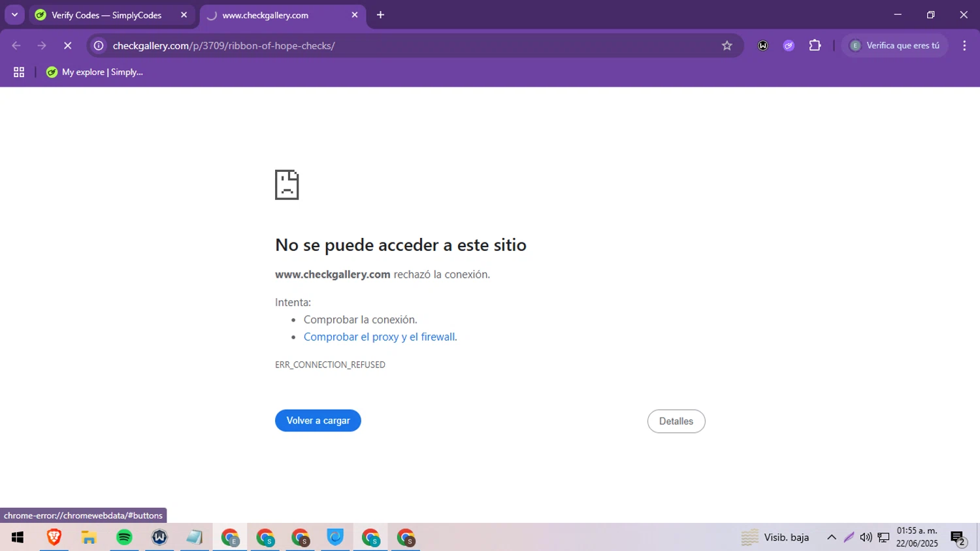Open the Windows Start menu
Viewport: 980px width, 551px height.
point(18,538)
